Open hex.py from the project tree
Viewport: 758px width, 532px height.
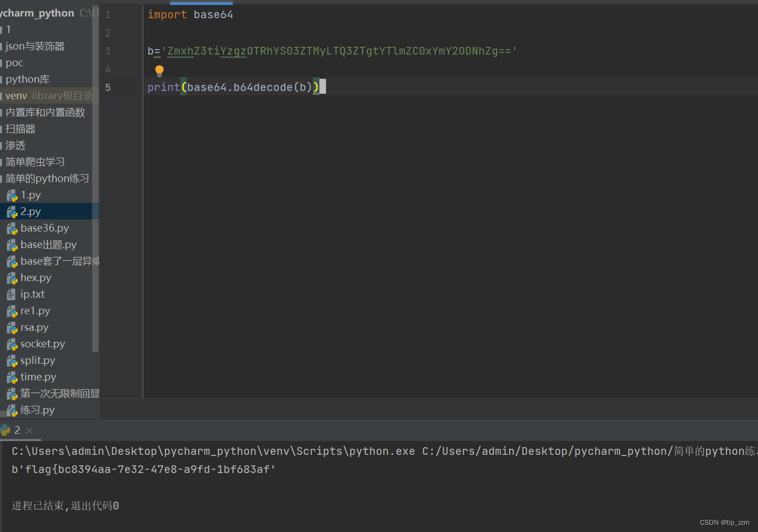[36, 278]
